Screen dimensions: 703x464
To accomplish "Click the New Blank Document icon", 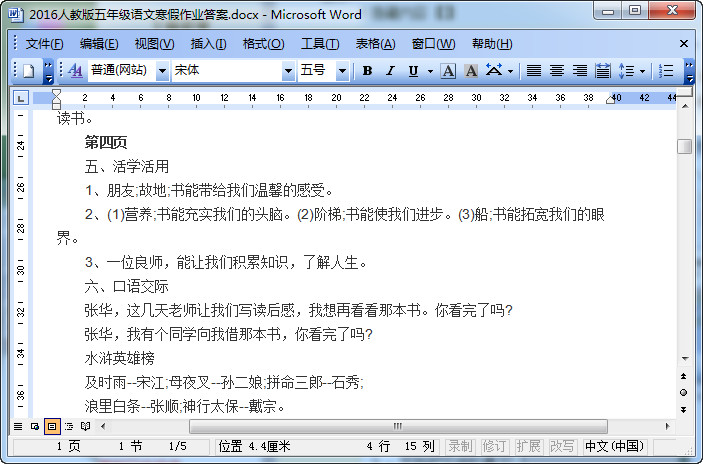I will 29,71.
